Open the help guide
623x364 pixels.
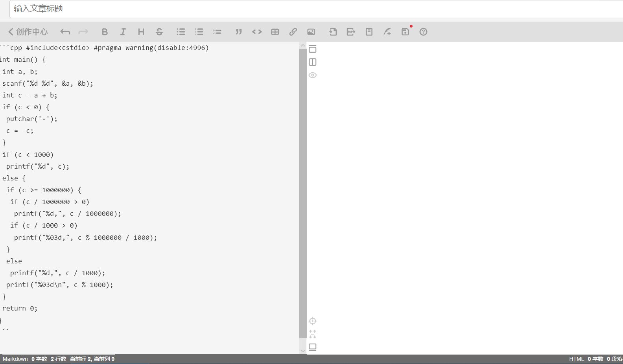click(423, 32)
